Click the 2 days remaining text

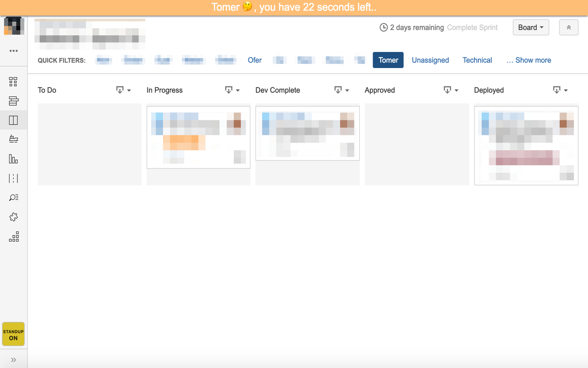click(417, 28)
